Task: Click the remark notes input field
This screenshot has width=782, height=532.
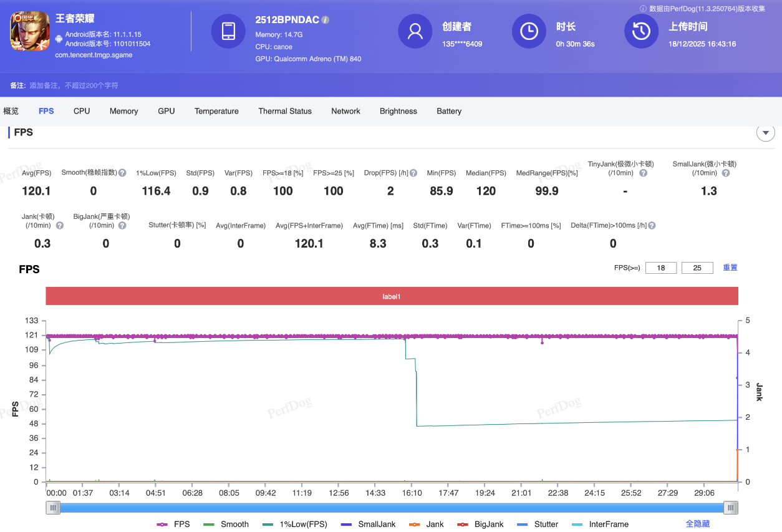Action: point(75,85)
